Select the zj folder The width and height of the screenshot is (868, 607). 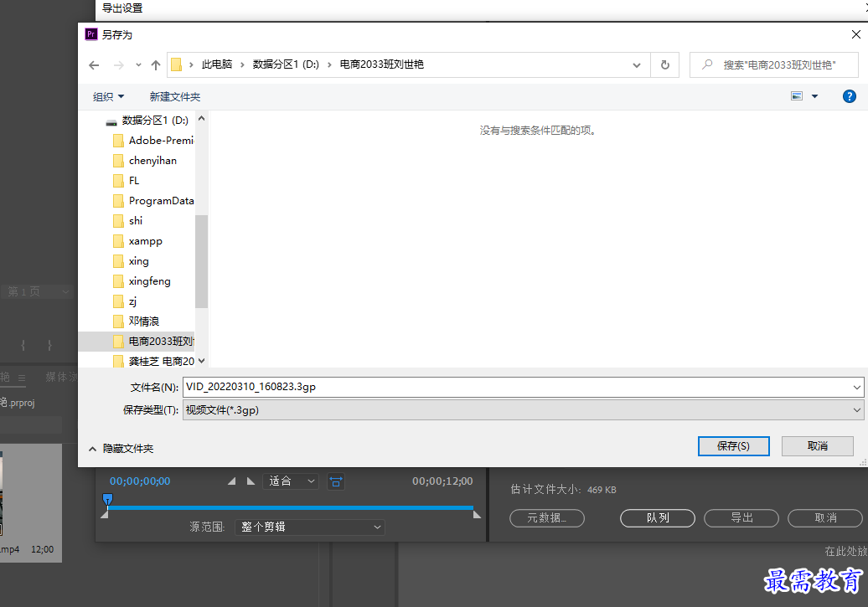(125, 301)
